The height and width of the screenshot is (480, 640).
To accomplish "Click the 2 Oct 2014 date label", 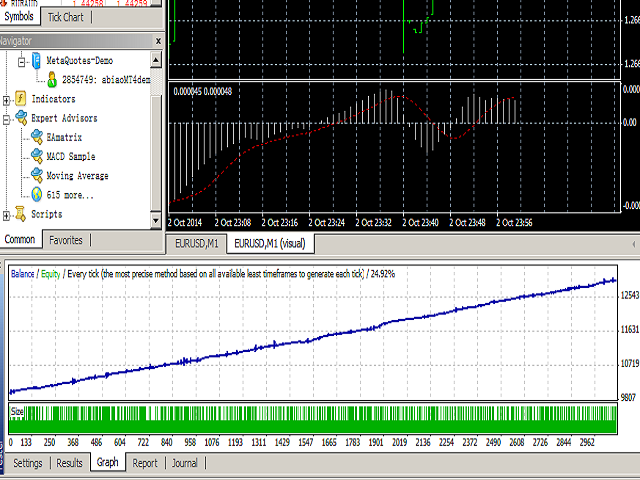I will pos(184,222).
